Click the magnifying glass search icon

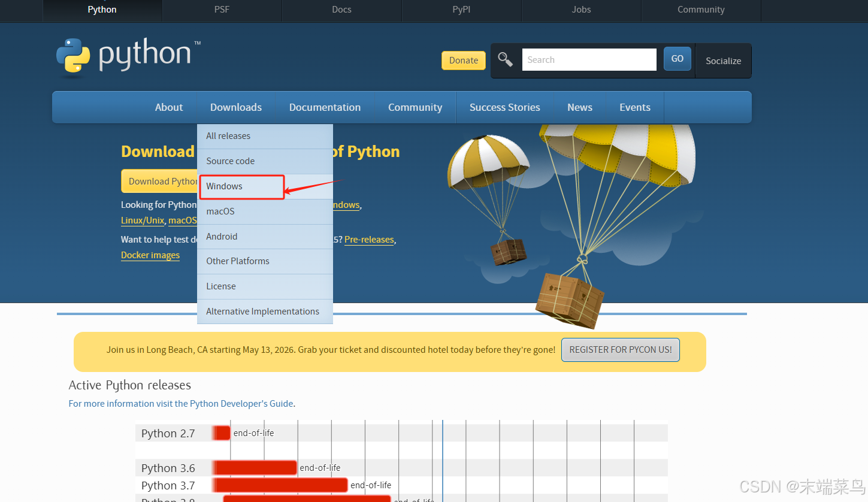pyautogui.click(x=506, y=60)
